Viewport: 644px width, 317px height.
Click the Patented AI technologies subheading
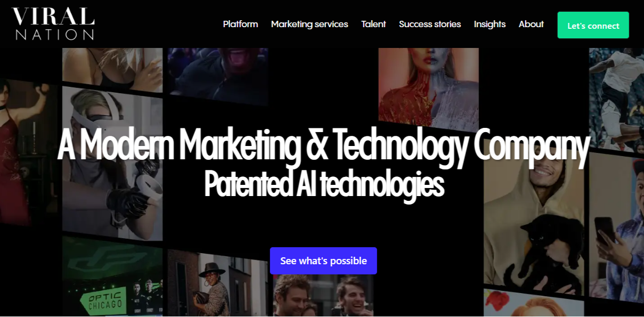(x=324, y=184)
